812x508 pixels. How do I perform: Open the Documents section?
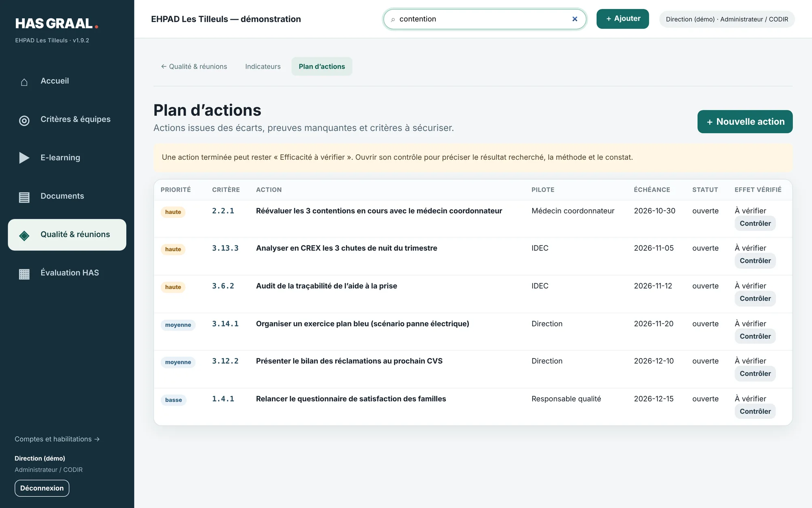click(67, 196)
